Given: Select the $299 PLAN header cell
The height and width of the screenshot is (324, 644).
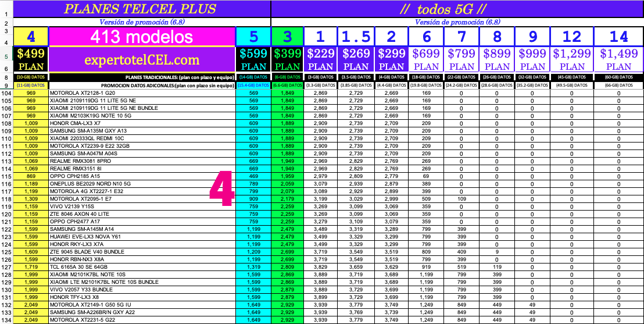Looking at the screenshot, I should pos(391,60).
